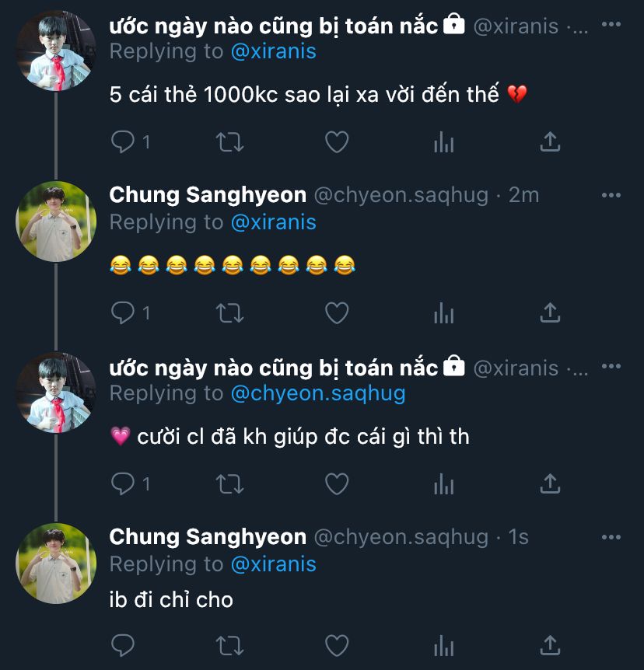Viewport: 644px width, 670px height.
Task: Like the 'ib đi chỉ cho' tweet
Action: tap(336, 646)
